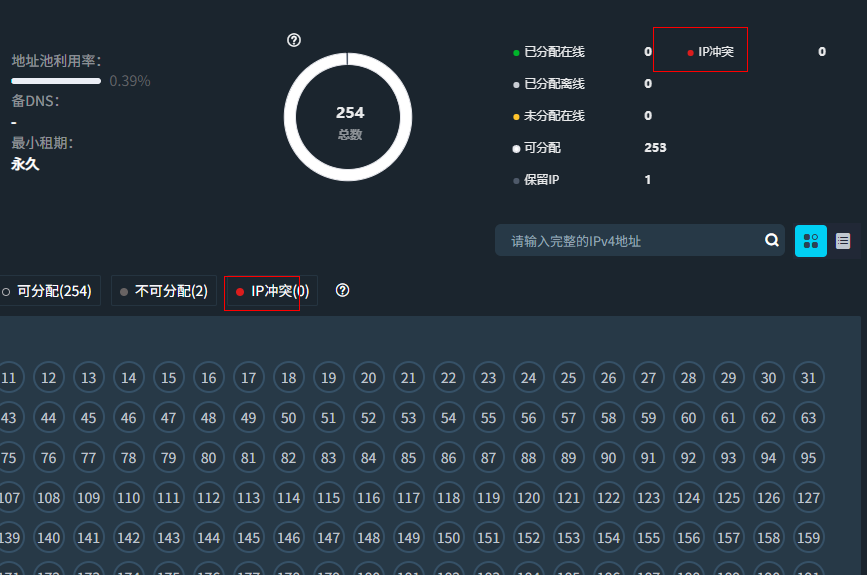867x575 pixels.
Task: Select IP address 20
Action: (368, 378)
